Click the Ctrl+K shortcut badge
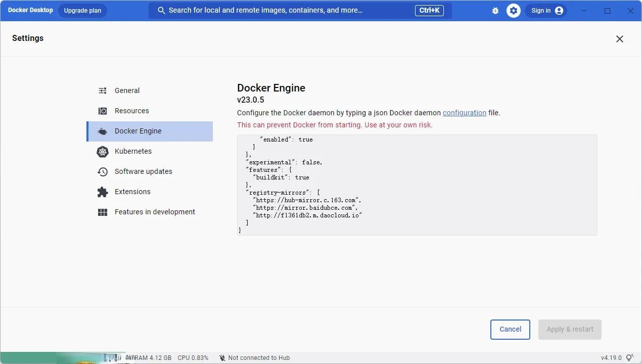642x364 pixels. [429, 11]
